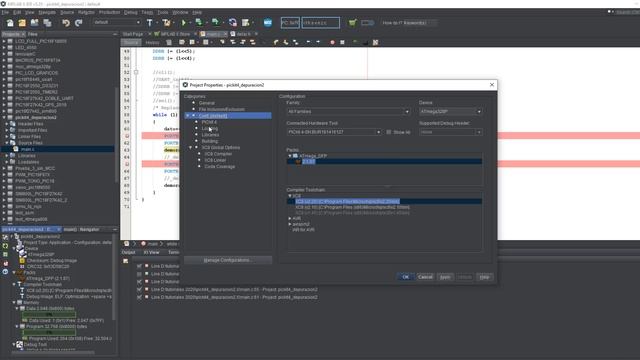Viewport: 640px width, 360px height.
Task: Click the red PDF dashboard sidebar icon
Action: tap(5, 263)
